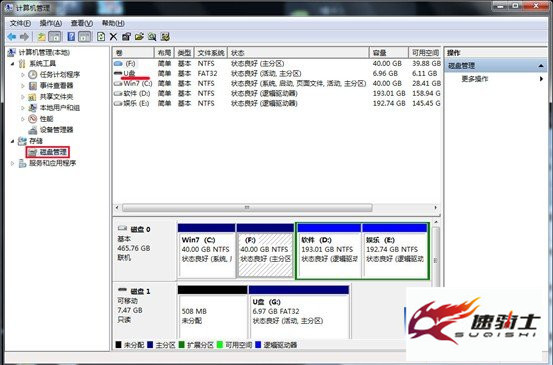
Task: Click the 娱乐 (E:) partition block
Action: 395,251
